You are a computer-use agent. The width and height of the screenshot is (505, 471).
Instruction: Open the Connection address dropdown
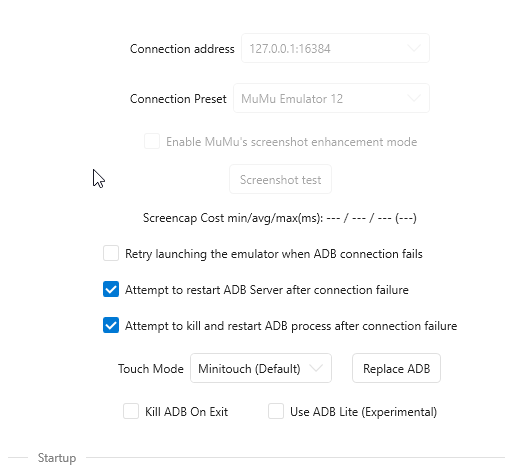[335, 48]
